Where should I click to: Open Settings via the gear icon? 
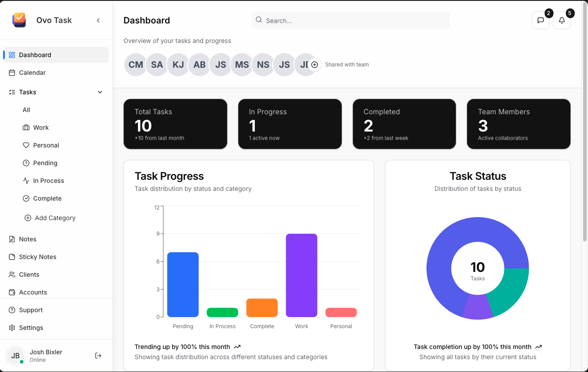[12, 328]
